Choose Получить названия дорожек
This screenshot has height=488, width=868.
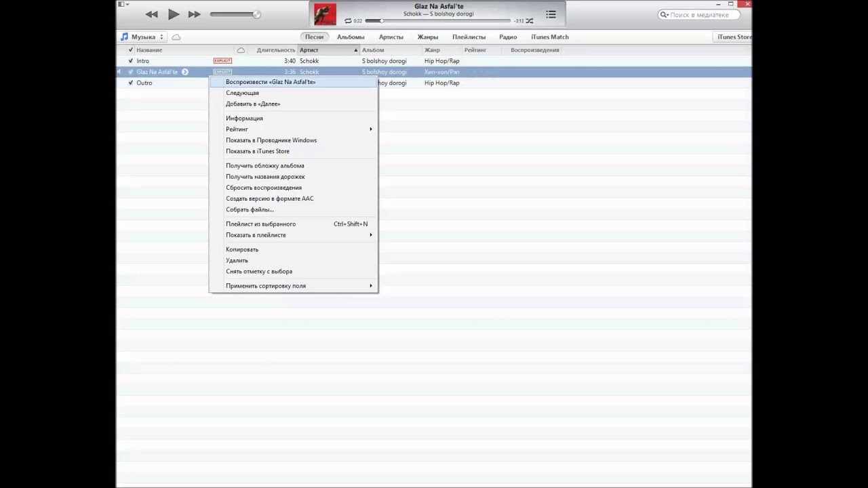pyautogui.click(x=293, y=176)
